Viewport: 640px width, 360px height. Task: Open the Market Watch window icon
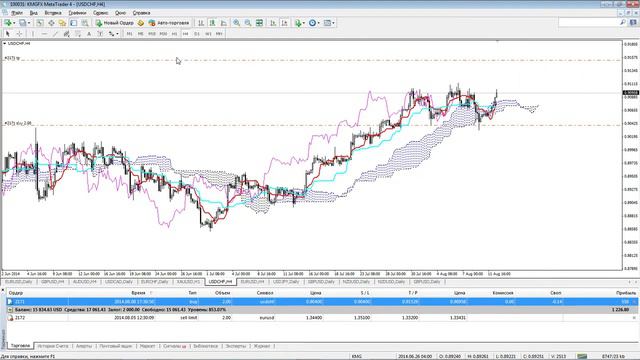[40, 23]
